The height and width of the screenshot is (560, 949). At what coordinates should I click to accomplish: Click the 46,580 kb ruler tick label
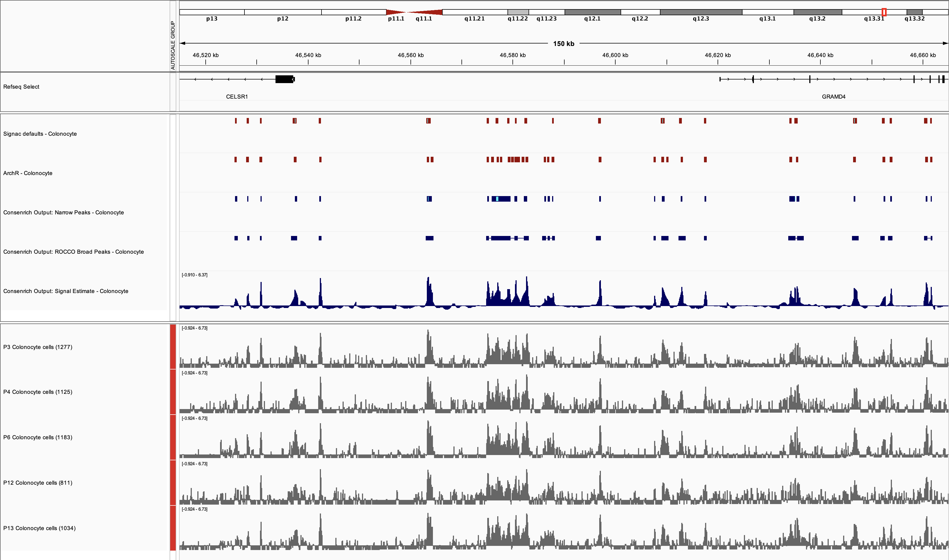(512, 55)
